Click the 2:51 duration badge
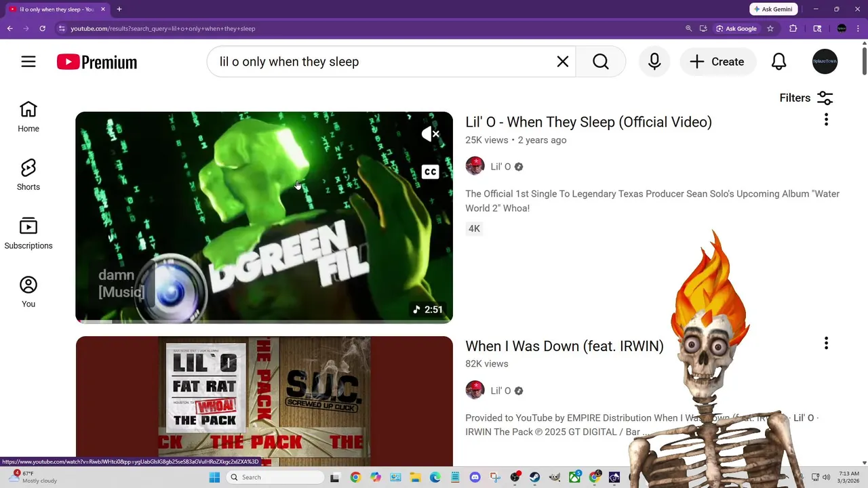868x488 pixels. (428, 310)
